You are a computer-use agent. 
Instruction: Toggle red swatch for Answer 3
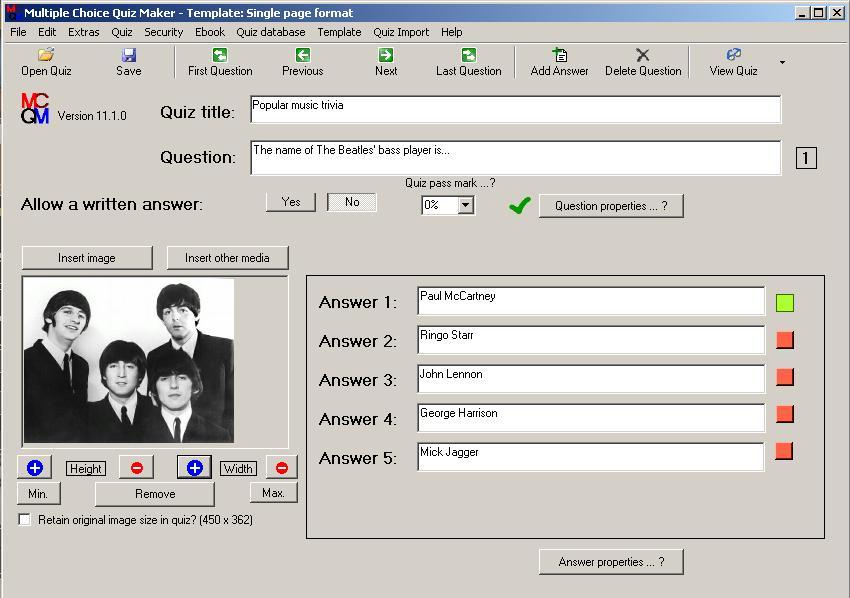[784, 377]
